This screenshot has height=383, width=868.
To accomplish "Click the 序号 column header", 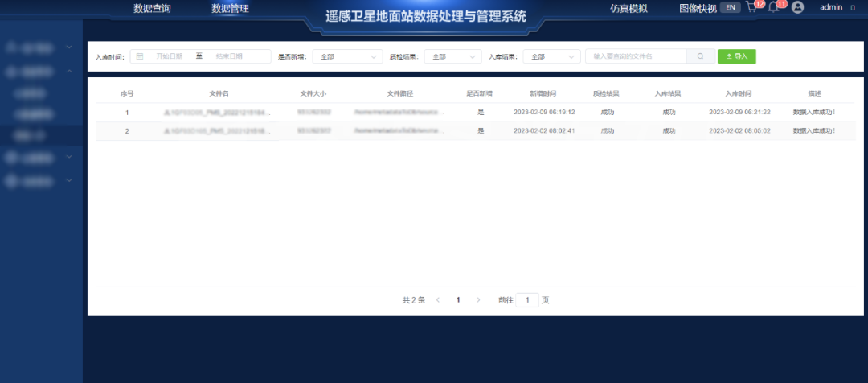I will coord(127,93).
